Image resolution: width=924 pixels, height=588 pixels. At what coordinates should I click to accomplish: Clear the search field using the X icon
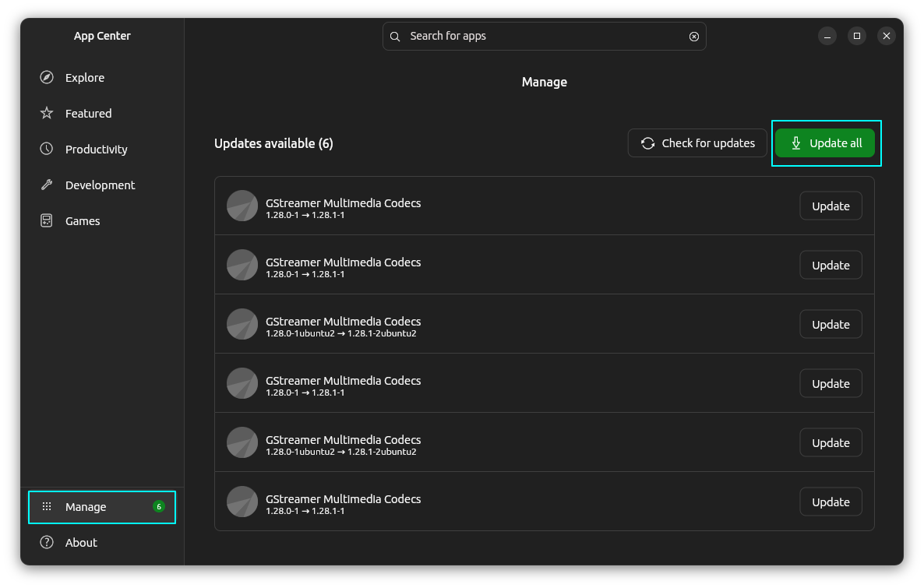pos(693,36)
